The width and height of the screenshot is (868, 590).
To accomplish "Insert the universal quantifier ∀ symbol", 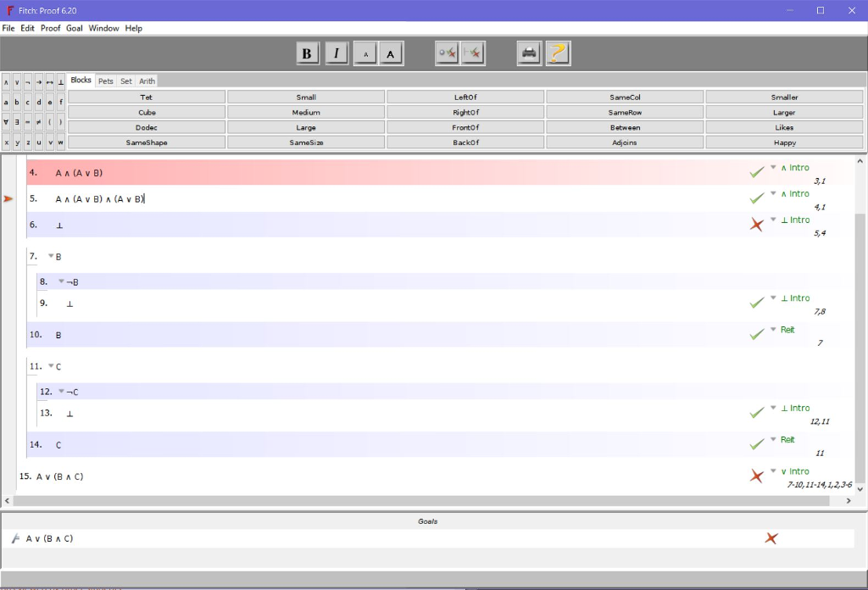I will (x=6, y=122).
